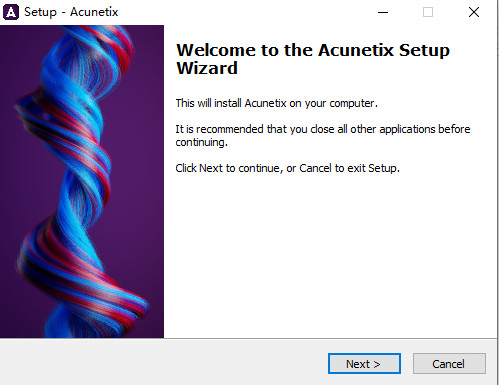Click the word "Wizard" in the heading

point(207,68)
